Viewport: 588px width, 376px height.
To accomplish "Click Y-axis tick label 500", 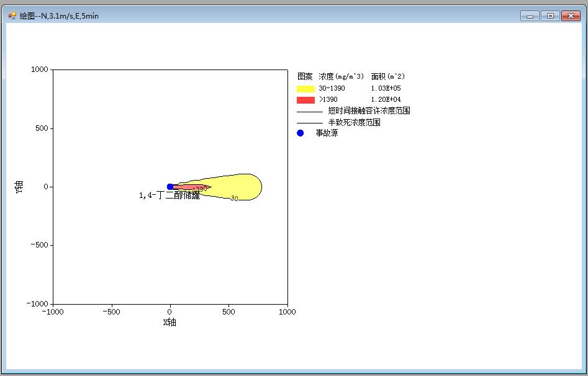I will (42, 128).
